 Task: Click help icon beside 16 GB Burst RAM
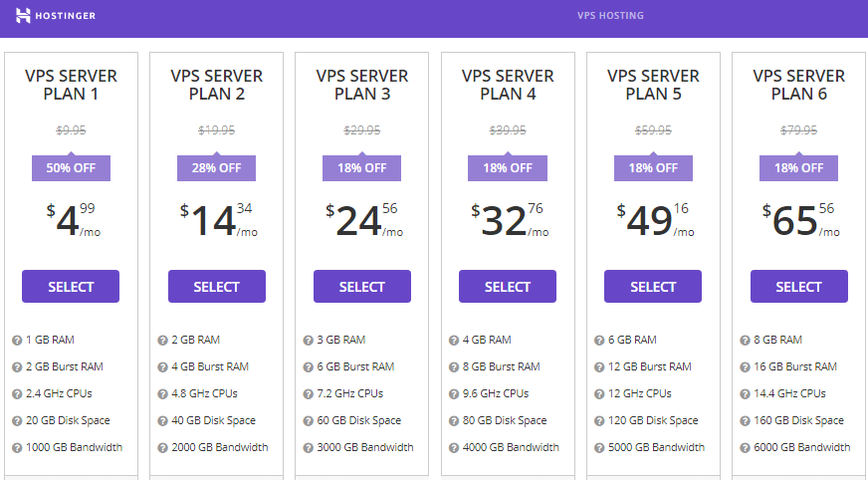[x=746, y=367]
